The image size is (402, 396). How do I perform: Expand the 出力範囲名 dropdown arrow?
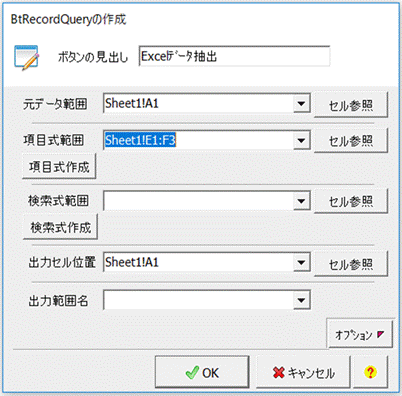pos(301,300)
